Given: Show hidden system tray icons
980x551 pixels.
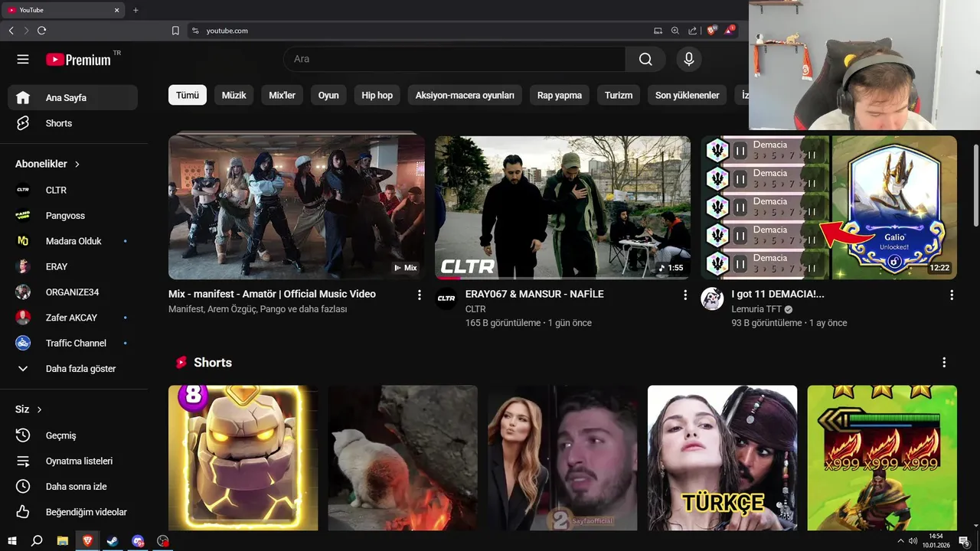Looking at the screenshot, I should pos(901,541).
